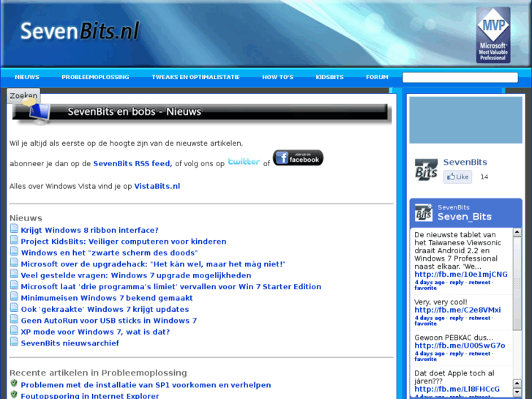This screenshot has width=532, height=399.
Task: Click the search input field in the navbar
Action: (x=460, y=78)
